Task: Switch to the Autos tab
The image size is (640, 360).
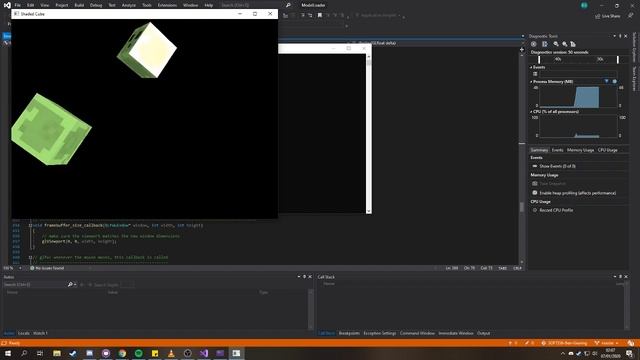Action: (9, 333)
